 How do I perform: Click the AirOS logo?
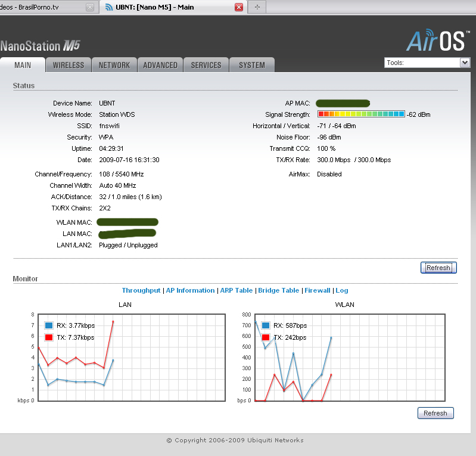[x=438, y=41]
